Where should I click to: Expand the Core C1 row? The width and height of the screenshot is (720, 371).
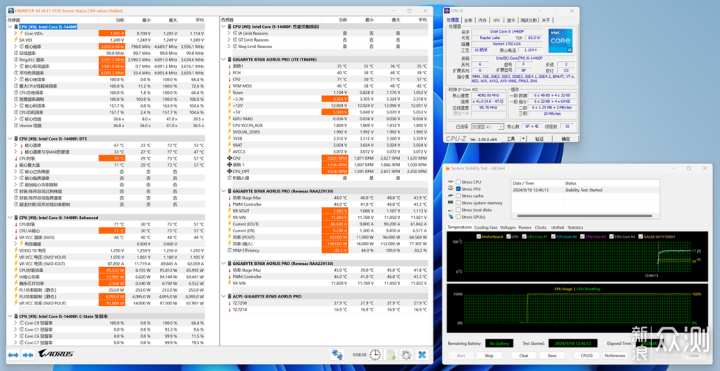pos(16,329)
